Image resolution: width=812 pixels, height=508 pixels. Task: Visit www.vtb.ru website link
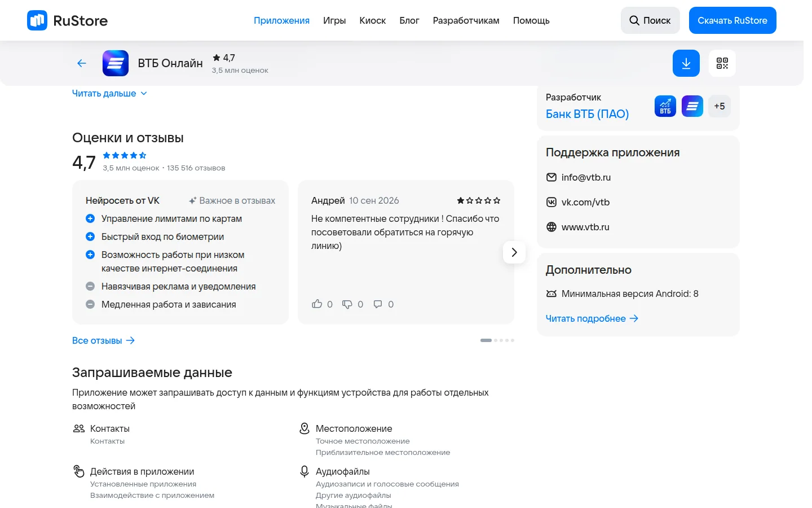click(585, 227)
